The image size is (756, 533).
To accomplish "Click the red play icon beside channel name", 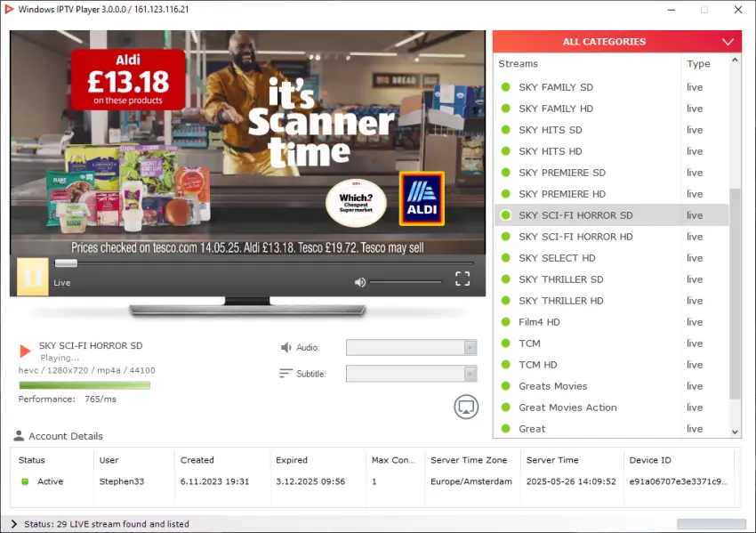I will tap(25, 351).
